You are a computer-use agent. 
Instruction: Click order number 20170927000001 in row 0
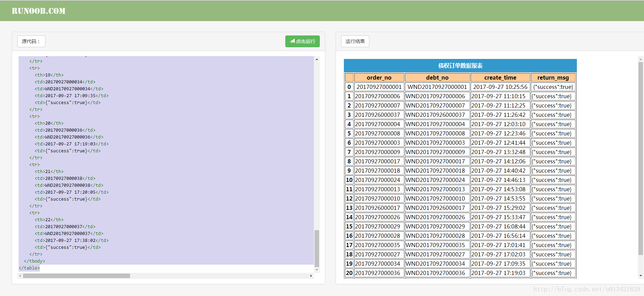click(379, 87)
